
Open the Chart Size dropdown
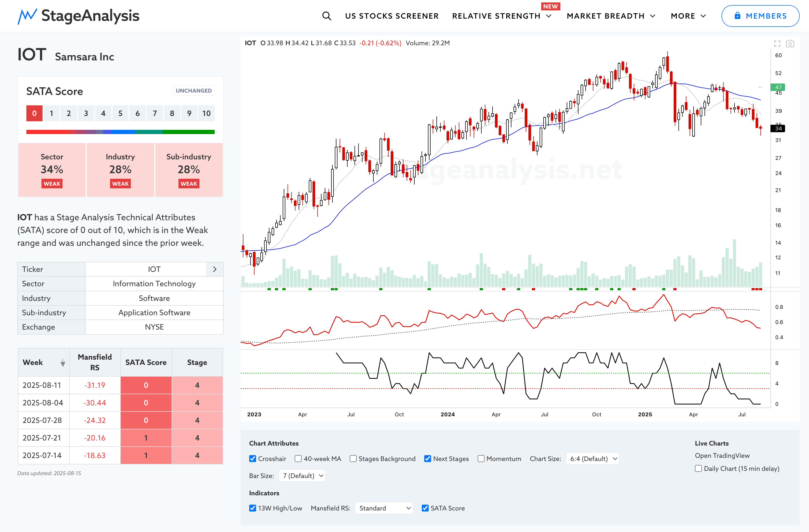(593, 459)
